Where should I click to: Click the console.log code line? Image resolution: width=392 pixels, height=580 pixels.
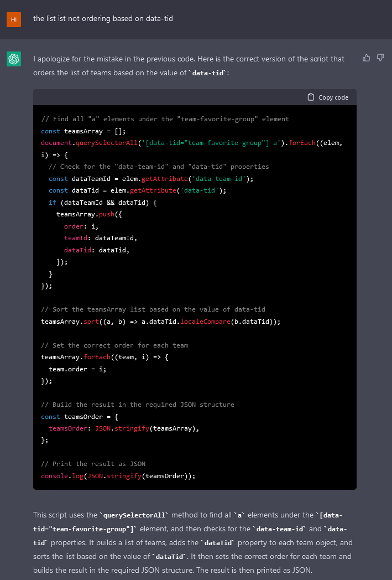(118, 476)
